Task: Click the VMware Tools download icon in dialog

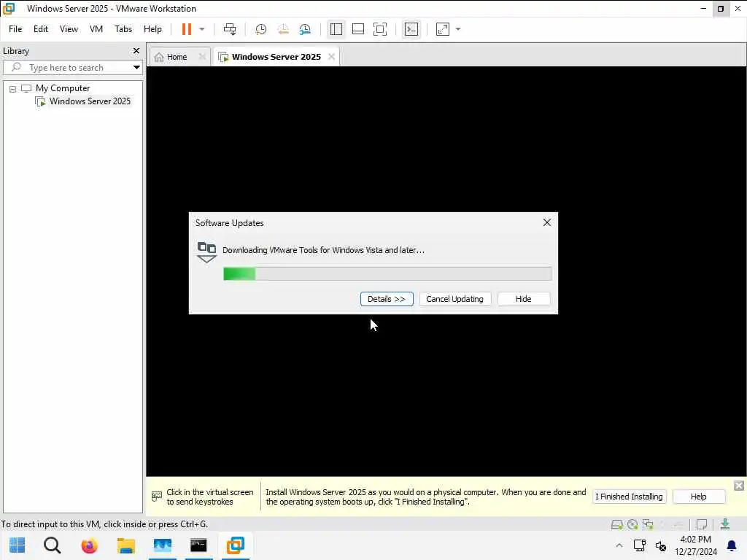Action: 206,252
